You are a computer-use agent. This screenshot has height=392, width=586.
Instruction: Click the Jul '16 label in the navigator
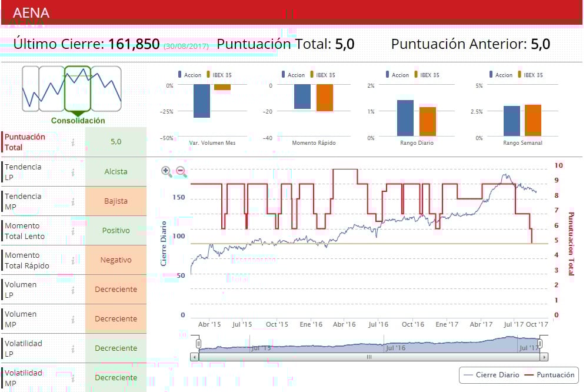[395, 348]
